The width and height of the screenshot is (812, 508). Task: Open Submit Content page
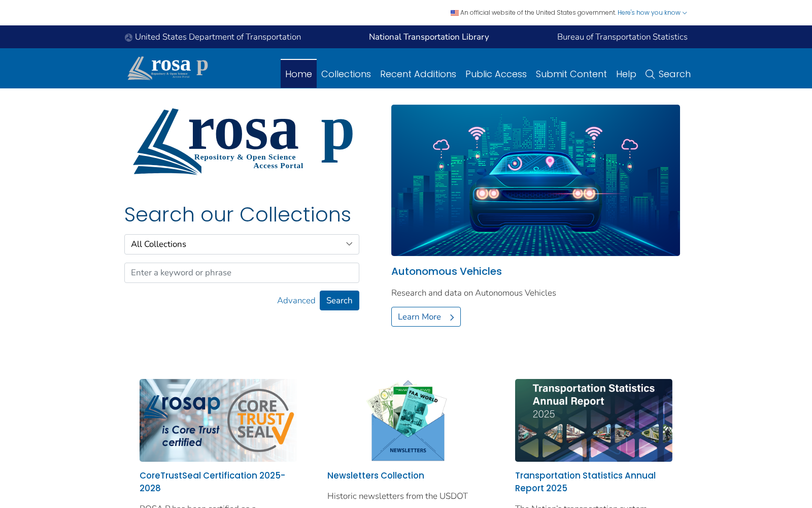[571, 74]
